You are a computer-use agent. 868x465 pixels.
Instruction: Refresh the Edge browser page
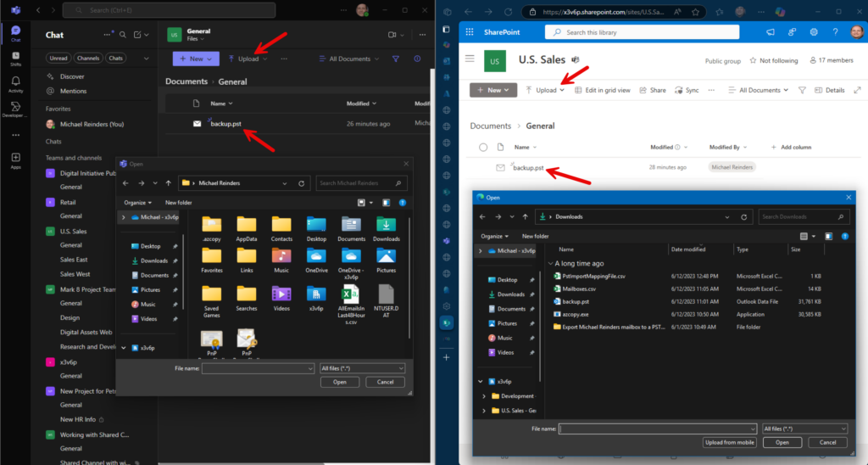pos(509,12)
